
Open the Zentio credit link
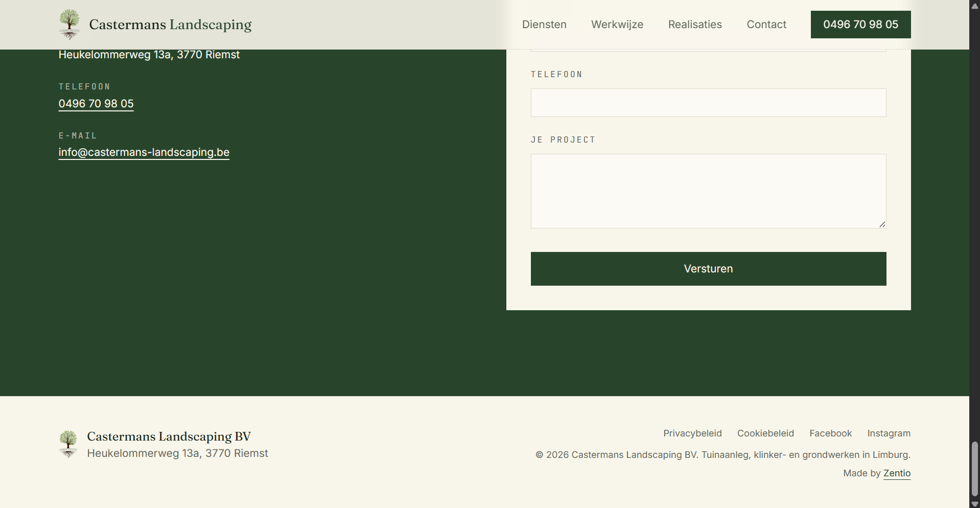click(x=897, y=473)
